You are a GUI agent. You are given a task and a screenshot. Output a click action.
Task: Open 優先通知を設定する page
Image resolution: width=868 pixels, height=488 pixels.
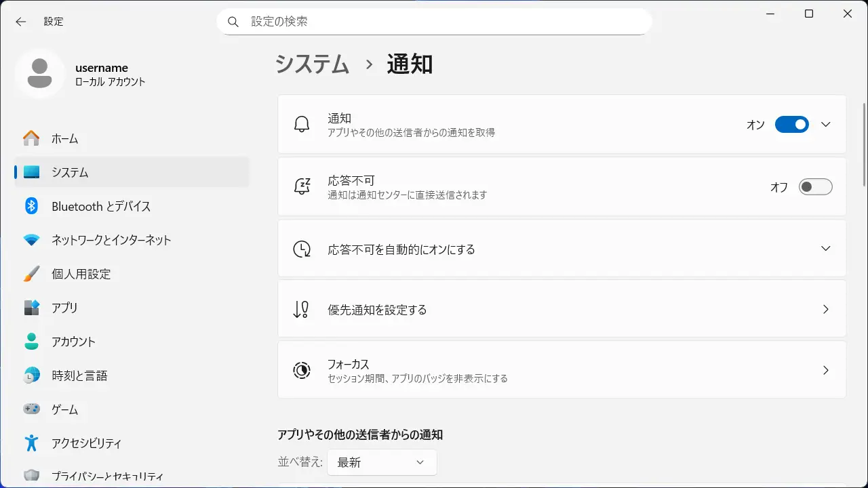[561, 309]
